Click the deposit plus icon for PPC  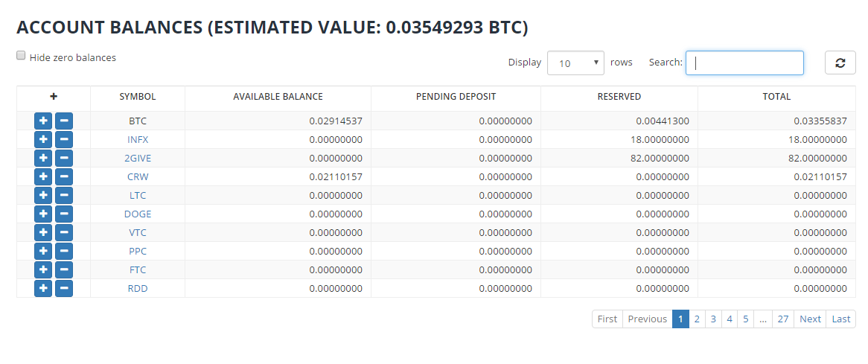coord(43,251)
